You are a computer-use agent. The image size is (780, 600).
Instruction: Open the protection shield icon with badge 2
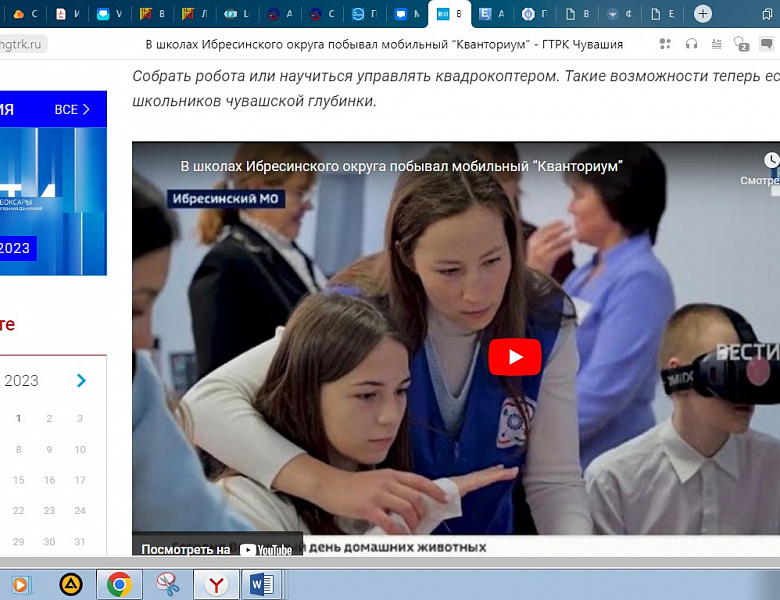tap(741, 44)
